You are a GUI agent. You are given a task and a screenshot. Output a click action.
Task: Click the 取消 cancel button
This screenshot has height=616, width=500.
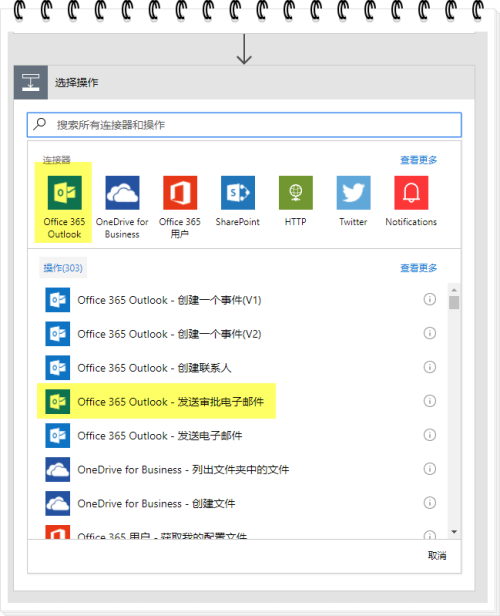(437, 556)
